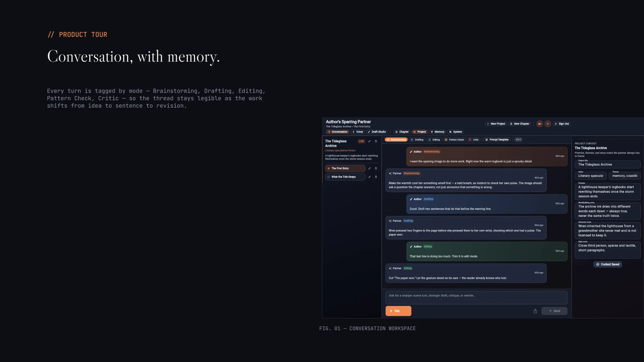Switch to Critic mode
Viewport: 644px width, 362px height.
coord(474,140)
